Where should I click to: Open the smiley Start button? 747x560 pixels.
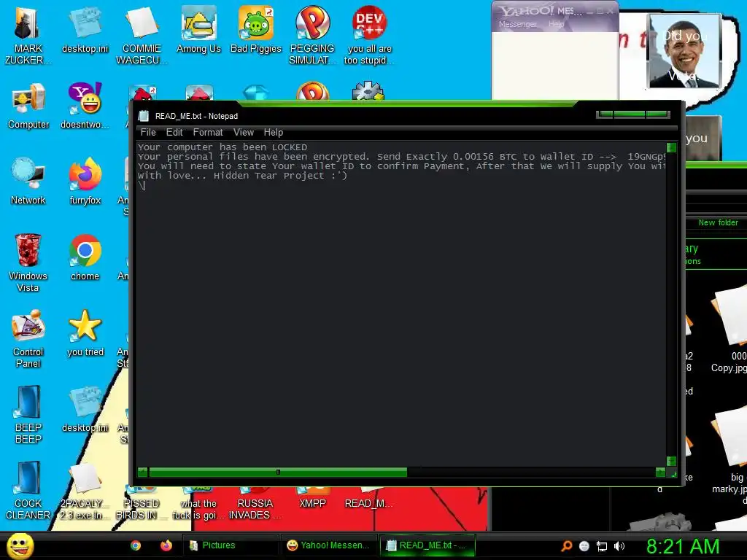pos(20,546)
